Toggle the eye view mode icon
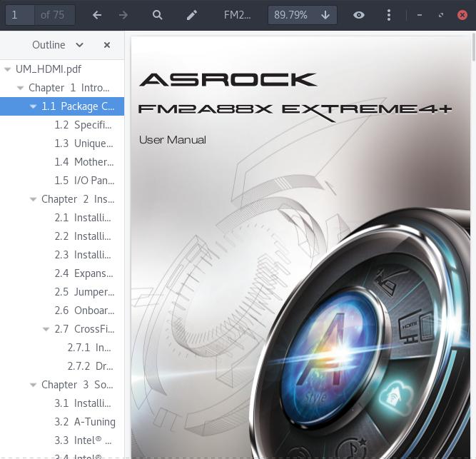The image size is (476, 459). pyautogui.click(x=358, y=15)
